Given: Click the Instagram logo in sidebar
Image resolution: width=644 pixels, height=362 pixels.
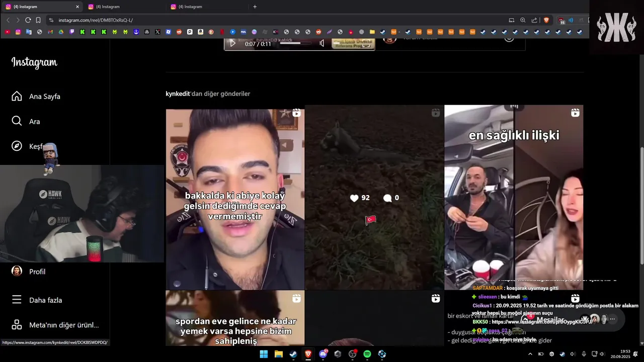Looking at the screenshot, I should tap(34, 62).
